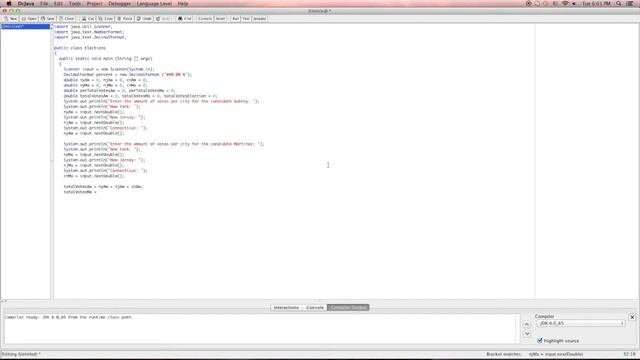Screen dimensions: 640x360
Task: Click the 'import java.util.Scanner;' line
Action: [x=83, y=27]
